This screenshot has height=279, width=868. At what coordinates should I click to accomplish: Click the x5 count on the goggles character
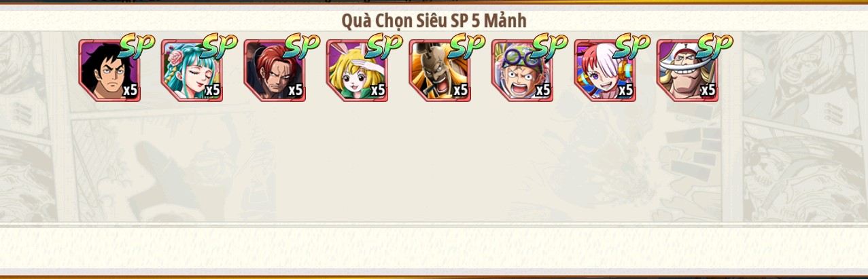click(543, 90)
